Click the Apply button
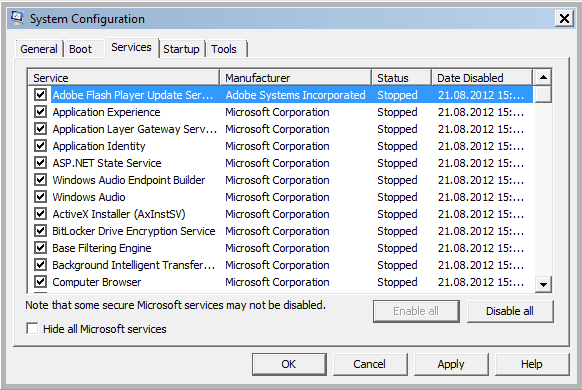This screenshot has height=390, width=582. (x=451, y=364)
